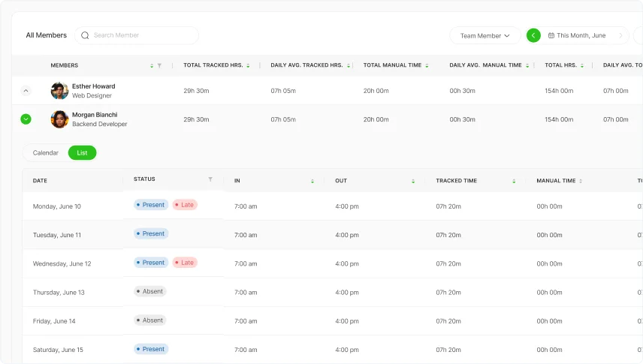Image resolution: width=643 pixels, height=364 pixels.
Task: Sort by Total Tracked Hrs. column
Action: tap(248, 65)
